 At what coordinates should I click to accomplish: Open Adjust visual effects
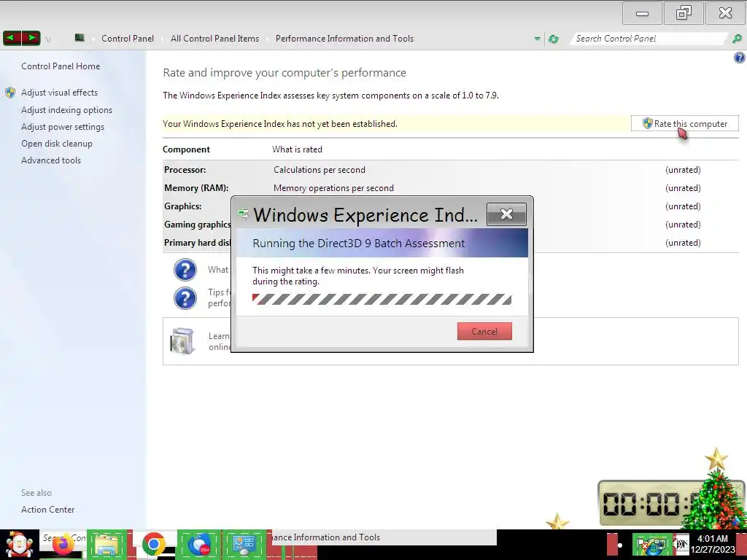[59, 93]
